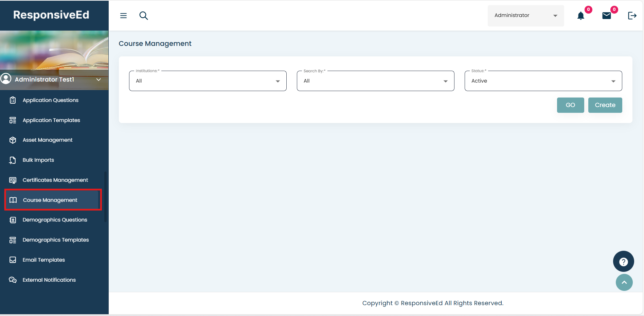
Task: Click the Asset Management cube icon
Action: point(13,140)
